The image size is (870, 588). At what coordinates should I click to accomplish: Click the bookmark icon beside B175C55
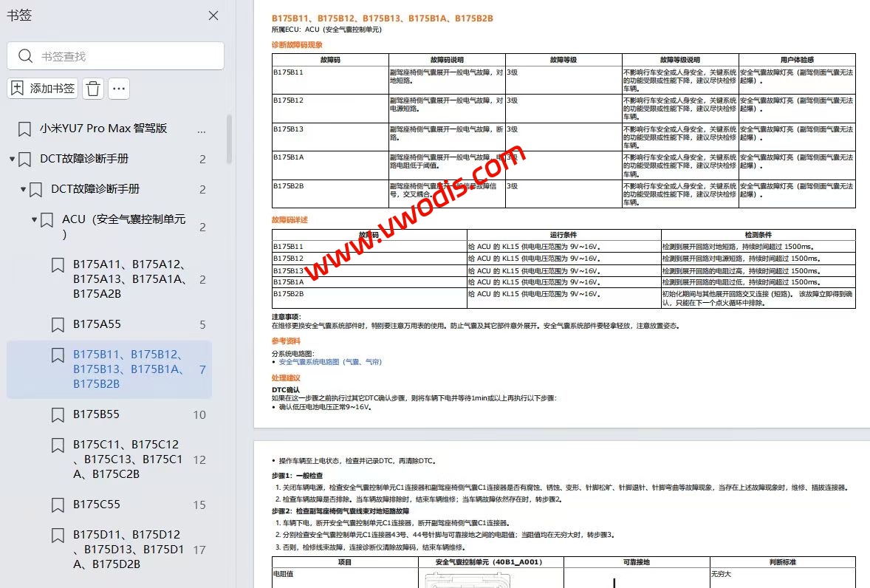[58, 505]
